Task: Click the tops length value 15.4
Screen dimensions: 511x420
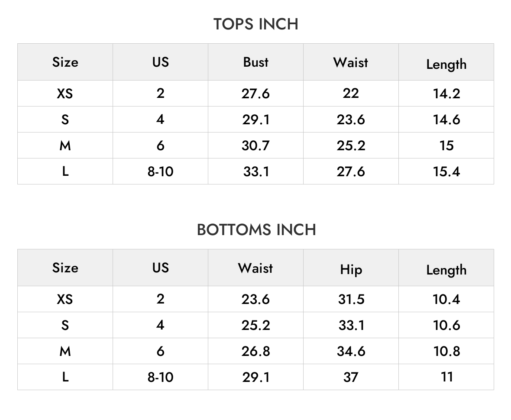Action: point(446,171)
